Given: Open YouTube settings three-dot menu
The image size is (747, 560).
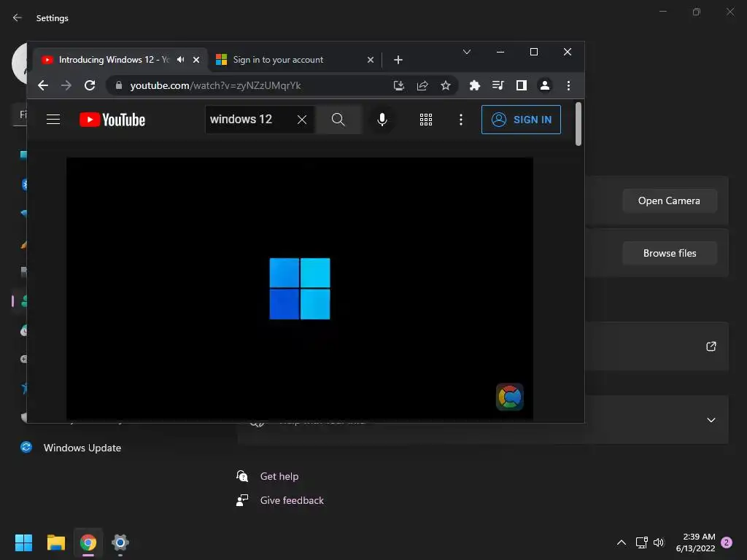Looking at the screenshot, I should (x=461, y=120).
